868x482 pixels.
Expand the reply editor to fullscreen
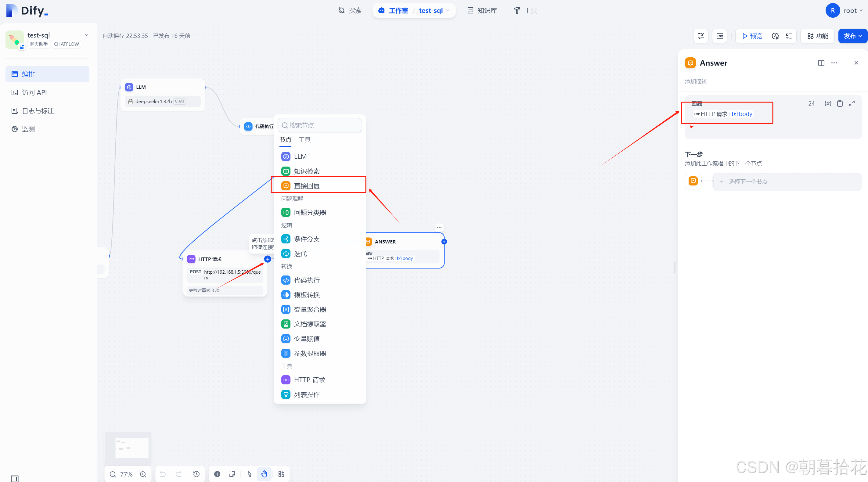pos(852,103)
